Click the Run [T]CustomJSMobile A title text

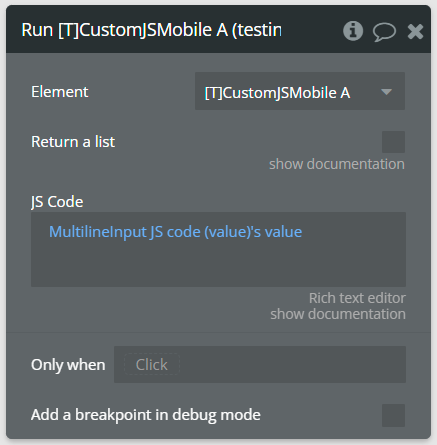(151, 30)
